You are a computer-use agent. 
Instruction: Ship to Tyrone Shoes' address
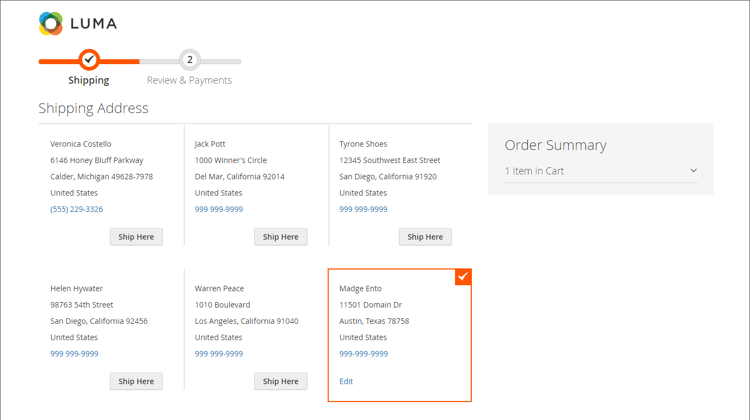click(x=425, y=237)
